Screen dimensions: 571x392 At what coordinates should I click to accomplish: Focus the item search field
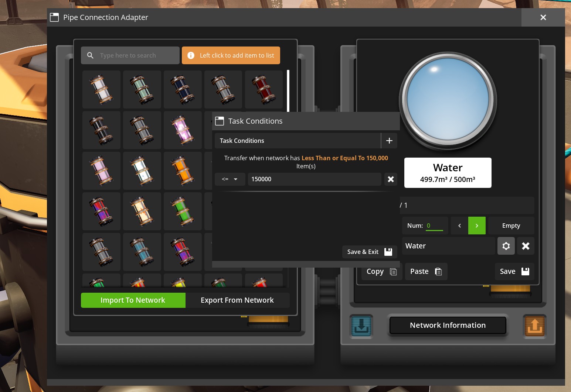pyautogui.click(x=130, y=55)
